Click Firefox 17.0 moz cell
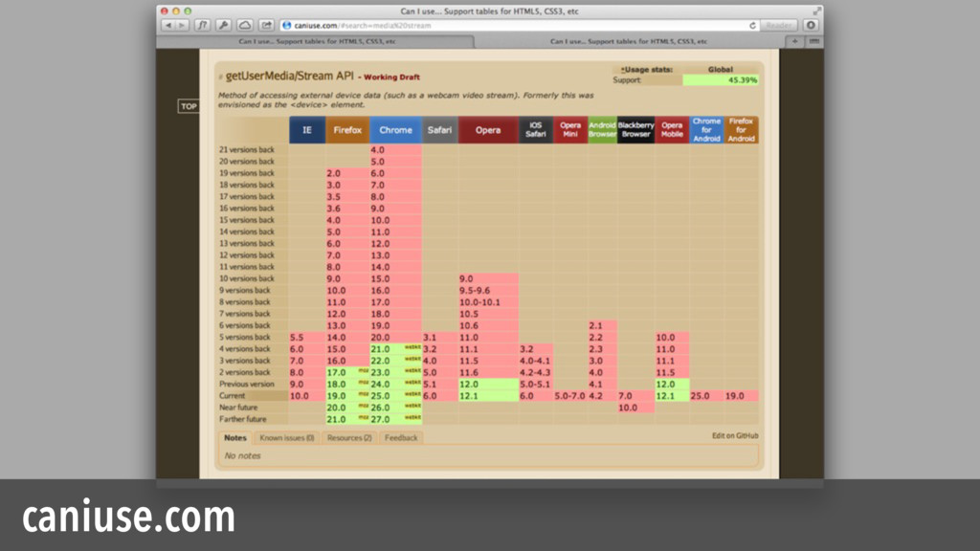 point(347,372)
